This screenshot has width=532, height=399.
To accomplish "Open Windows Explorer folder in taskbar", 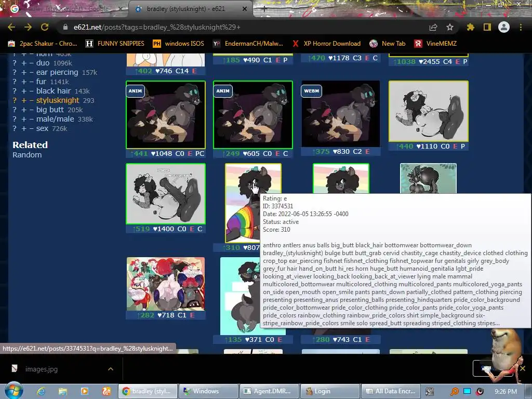I will [x=63, y=391].
